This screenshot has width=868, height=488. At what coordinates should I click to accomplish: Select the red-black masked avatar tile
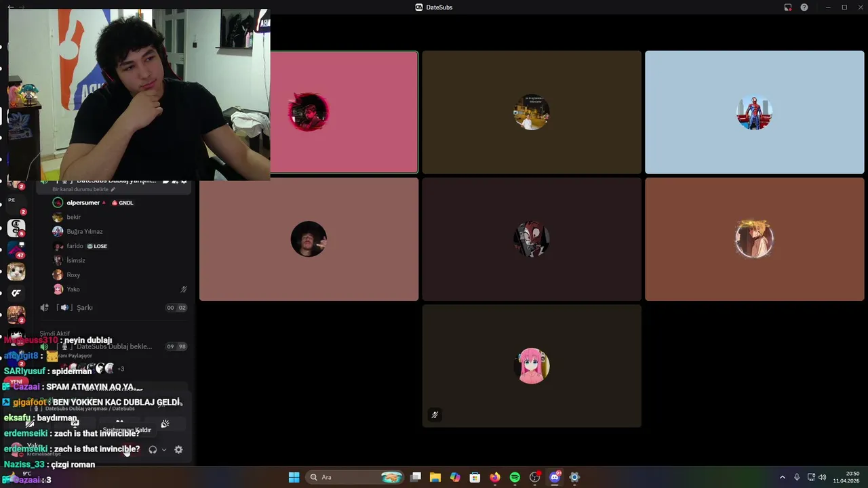coord(532,239)
